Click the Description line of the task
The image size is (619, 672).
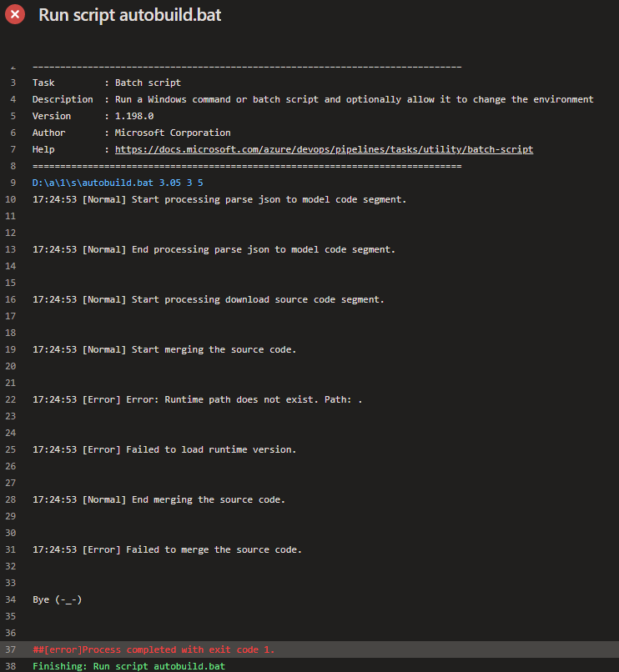313,99
